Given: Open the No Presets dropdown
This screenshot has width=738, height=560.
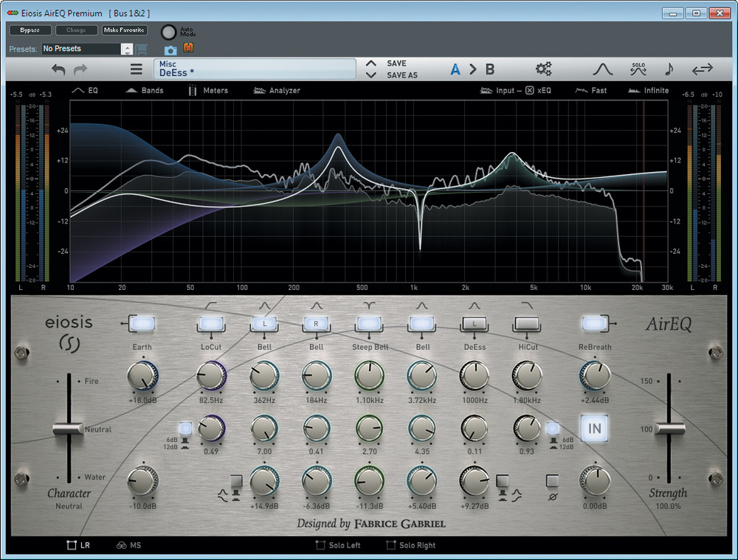Looking at the screenshot, I should tap(87, 49).
